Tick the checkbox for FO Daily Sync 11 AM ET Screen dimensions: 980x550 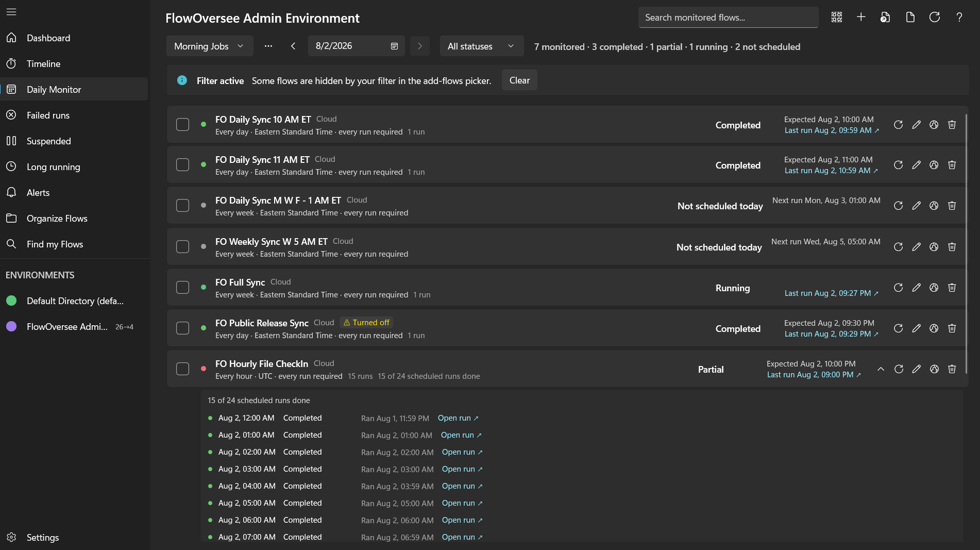click(x=183, y=165)
